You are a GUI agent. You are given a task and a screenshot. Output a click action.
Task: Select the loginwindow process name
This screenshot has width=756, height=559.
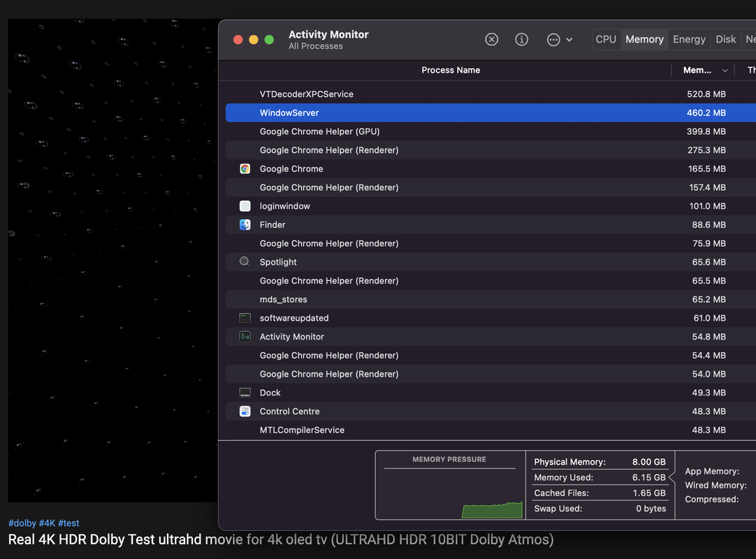point(284,206)
